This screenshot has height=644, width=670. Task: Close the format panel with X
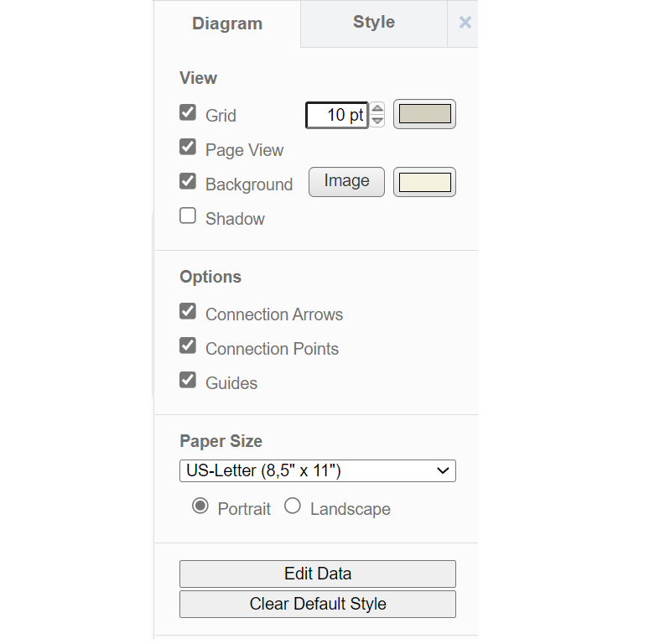pyautogui.click(x=465, y=23)
